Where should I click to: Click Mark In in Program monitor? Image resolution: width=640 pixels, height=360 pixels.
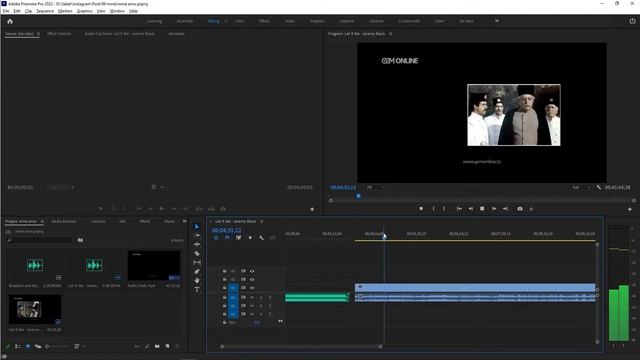[x=433, y=209]
